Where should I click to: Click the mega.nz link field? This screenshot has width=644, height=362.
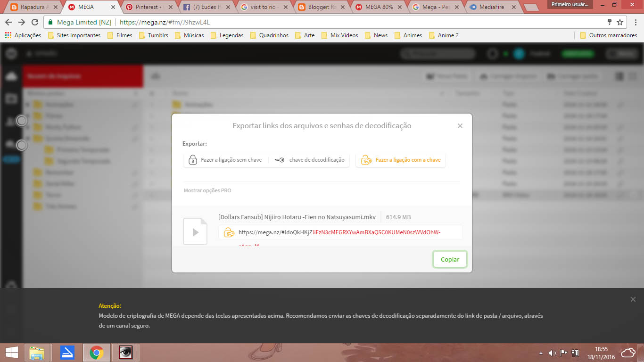[340, 232]
